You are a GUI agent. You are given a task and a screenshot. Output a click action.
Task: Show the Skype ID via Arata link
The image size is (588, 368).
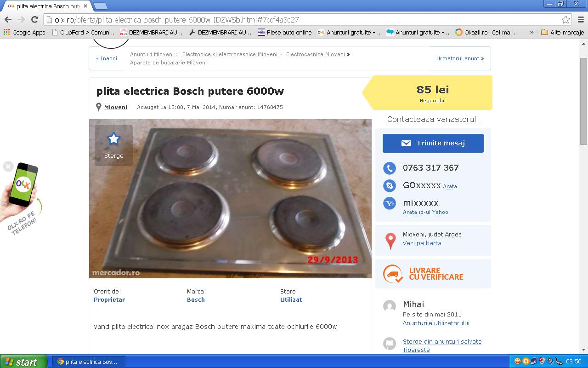(450, 186)
